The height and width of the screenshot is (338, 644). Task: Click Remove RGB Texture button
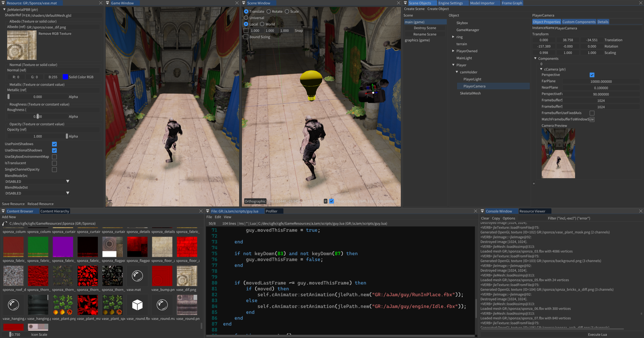(55, 33)
